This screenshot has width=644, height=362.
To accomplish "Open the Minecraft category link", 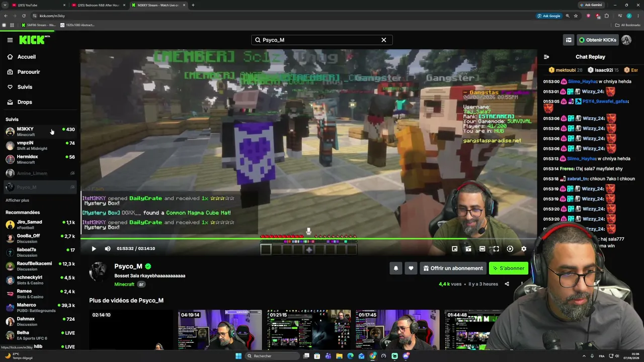I will click(124, 284).
